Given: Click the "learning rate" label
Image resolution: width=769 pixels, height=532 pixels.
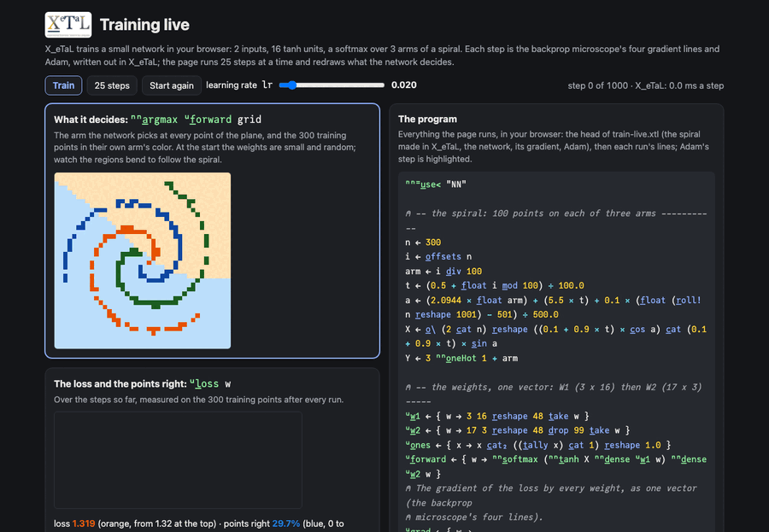Looking at the screenshot, I should click(232, 85).
